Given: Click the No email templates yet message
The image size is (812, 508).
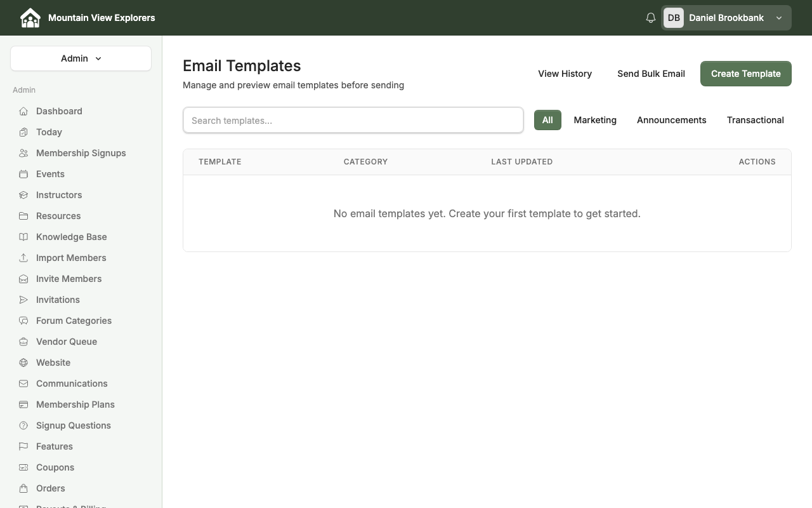Looking at the screenshot, I should click(x=487, y=213).
